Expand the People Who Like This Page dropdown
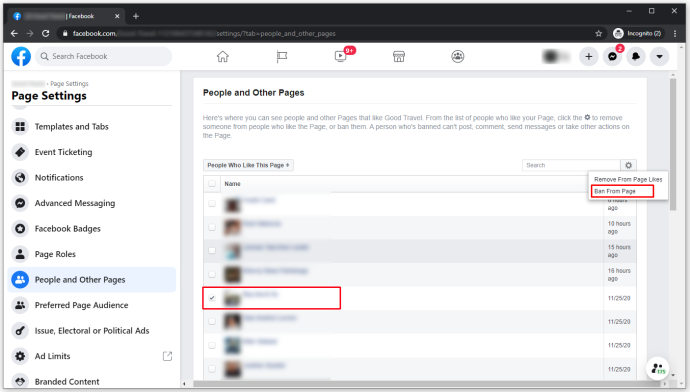690x392 pixels. [x=248, y=165]
